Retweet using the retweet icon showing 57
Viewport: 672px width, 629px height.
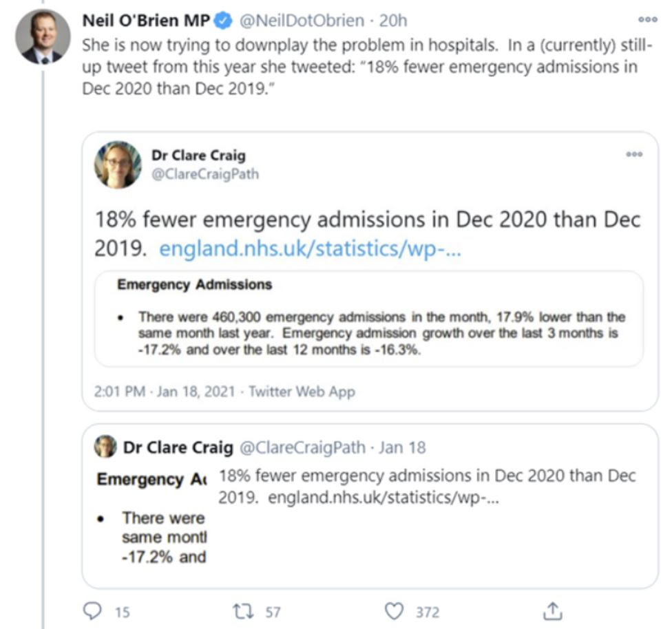tap(243, 611)
